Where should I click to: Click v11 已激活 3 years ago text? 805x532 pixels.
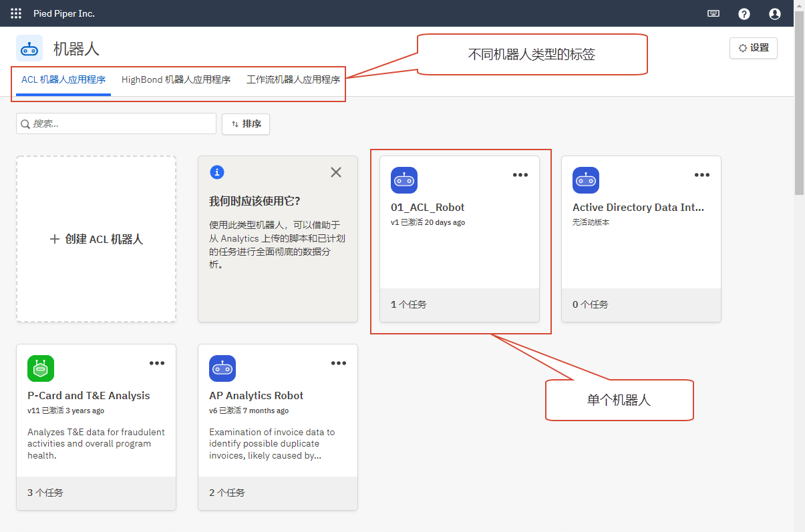[65, 411]
